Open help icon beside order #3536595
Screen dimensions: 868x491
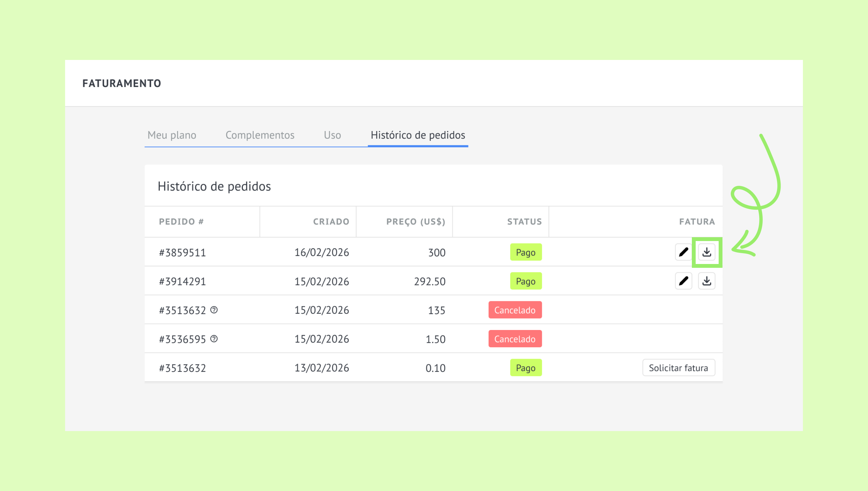214,339
